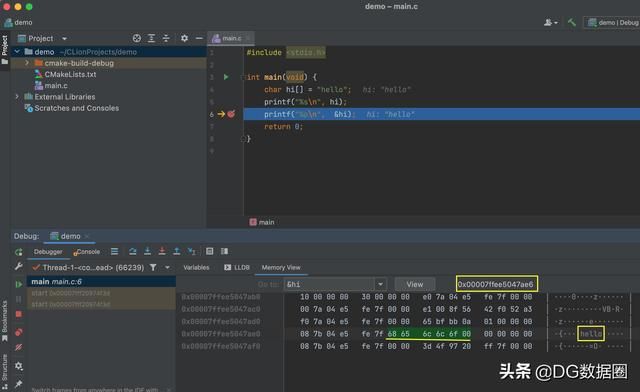This screenshot has height=392, width=640.
Task: Open the thread selector dropdown arrow
Action: pos(167,267)
